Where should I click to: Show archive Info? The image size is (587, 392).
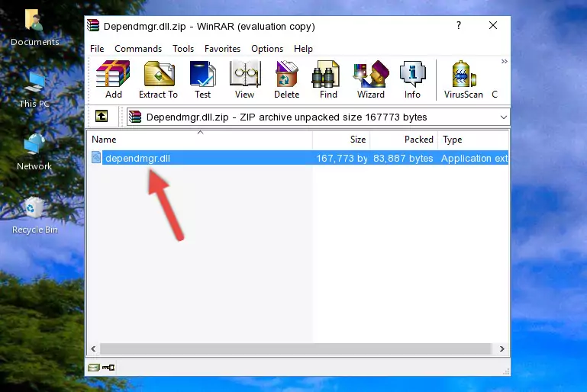(412, 79)
